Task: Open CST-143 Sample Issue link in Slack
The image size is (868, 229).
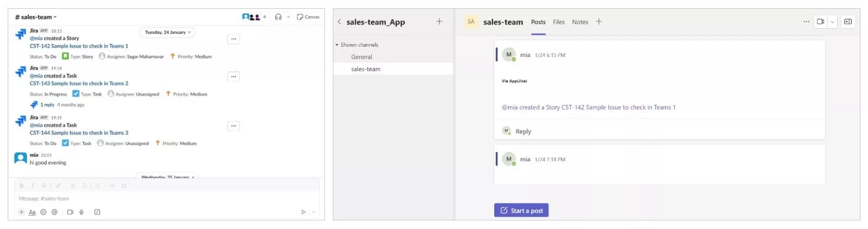Action: click(x=79, y=84)
